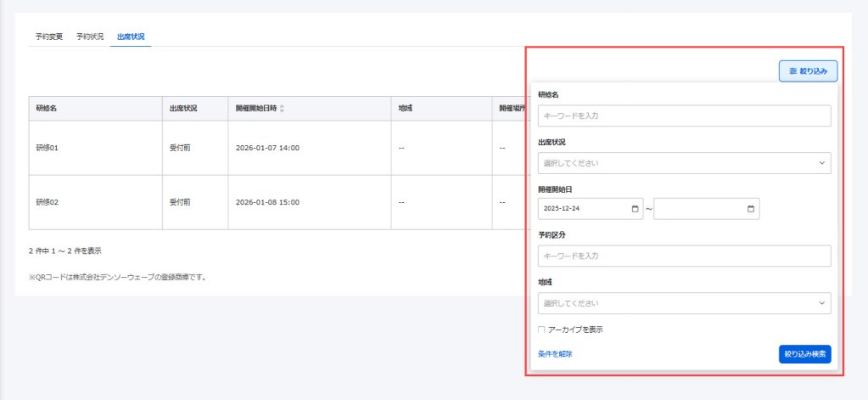
Task: Focus the empty end date field
Action: point(697,209)
